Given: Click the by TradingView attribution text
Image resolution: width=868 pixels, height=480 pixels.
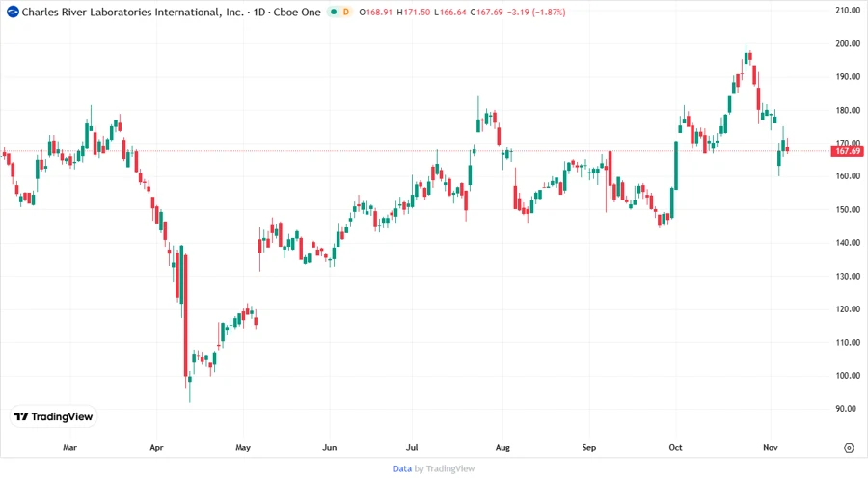Looking at the screenshot, I should 445,468.
